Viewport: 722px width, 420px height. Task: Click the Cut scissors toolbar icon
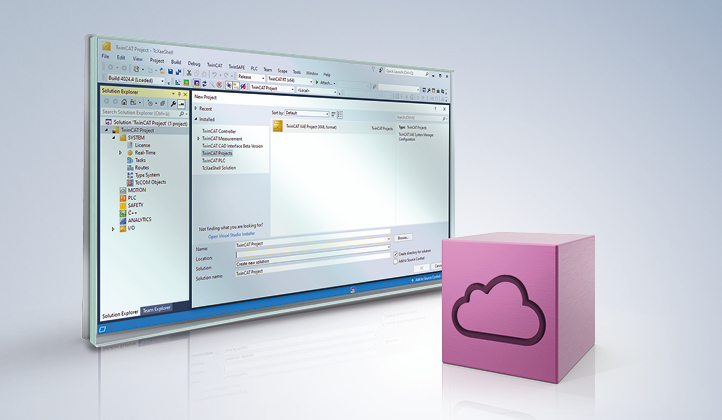pos(189,73)
